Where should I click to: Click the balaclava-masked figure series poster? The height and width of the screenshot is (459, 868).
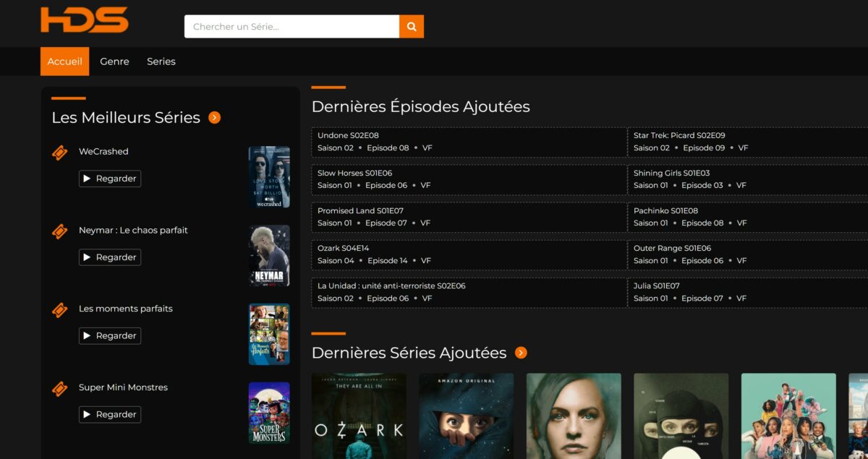click(x=681, y=416)
